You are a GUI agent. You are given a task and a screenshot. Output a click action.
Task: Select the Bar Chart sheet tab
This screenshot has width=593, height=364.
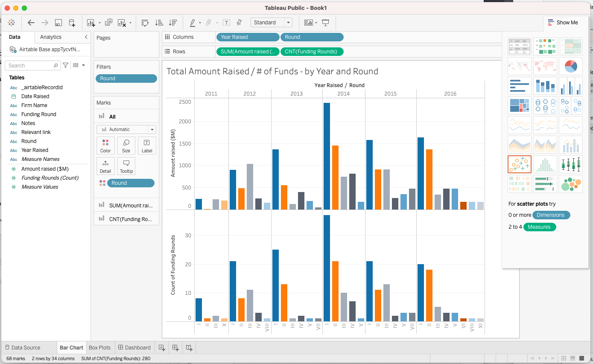pyautogui.click(x=71, y=348)
